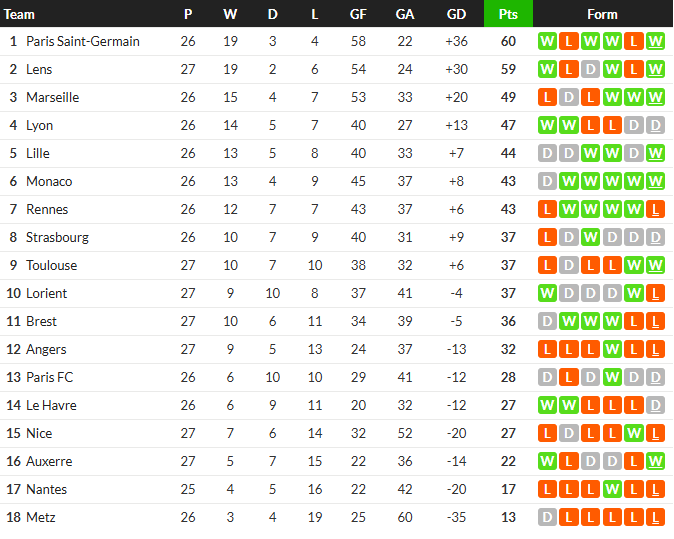Click the lone draw badge in Le Havre's form
The height and width of the screenshot is (539, 674).
(x=655, y=405)
